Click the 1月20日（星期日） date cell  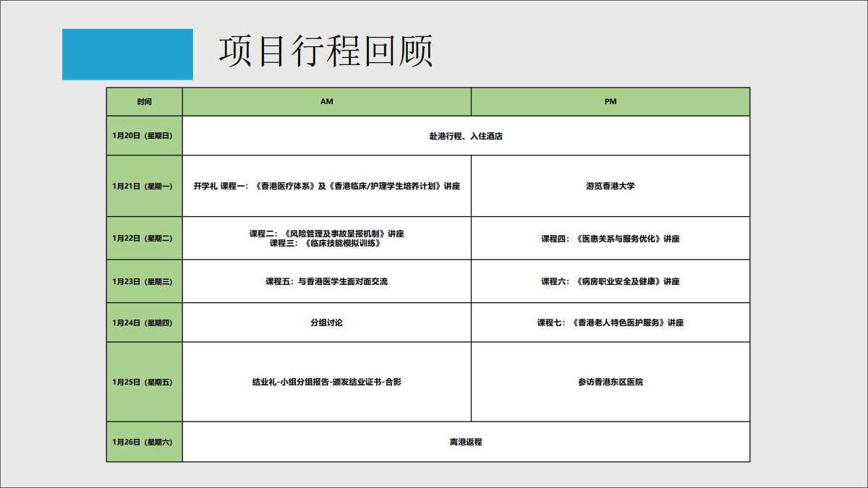(144, 136)
